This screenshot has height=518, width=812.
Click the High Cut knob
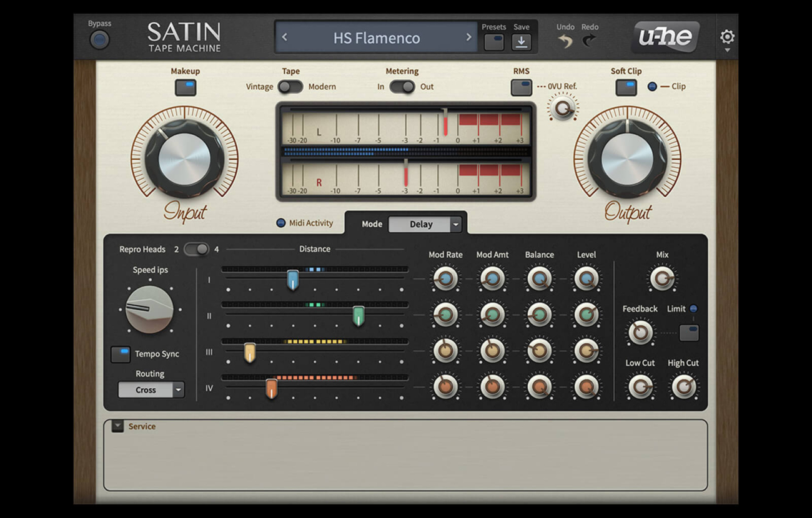[683, 387]
